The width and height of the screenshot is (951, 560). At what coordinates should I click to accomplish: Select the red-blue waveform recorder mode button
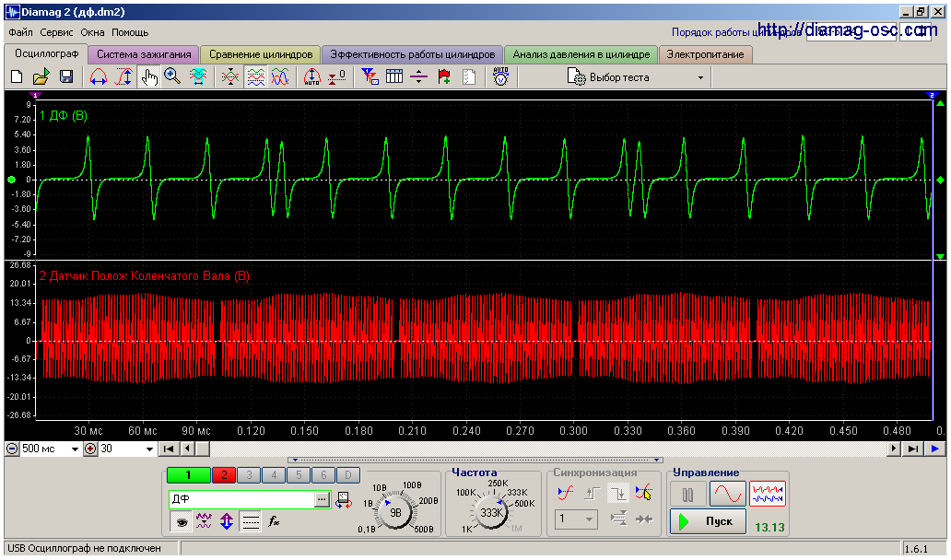tap(768, 495)
